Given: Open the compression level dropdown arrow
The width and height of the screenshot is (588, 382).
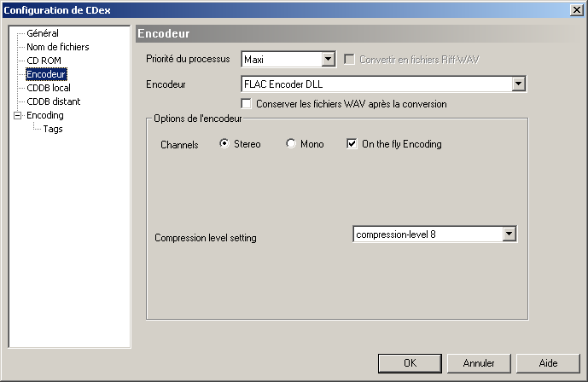Looking at the screenshot, I should pos(509,234).
